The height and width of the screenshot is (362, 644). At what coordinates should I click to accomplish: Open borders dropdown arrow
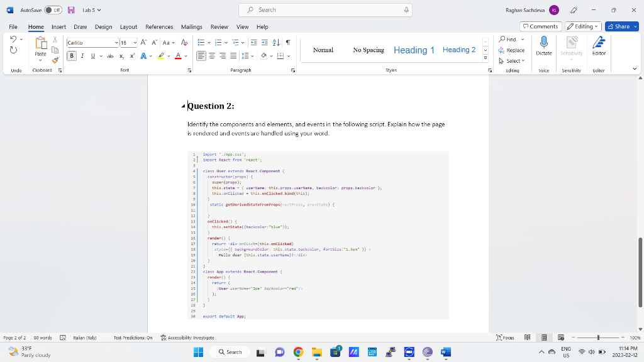289,56
